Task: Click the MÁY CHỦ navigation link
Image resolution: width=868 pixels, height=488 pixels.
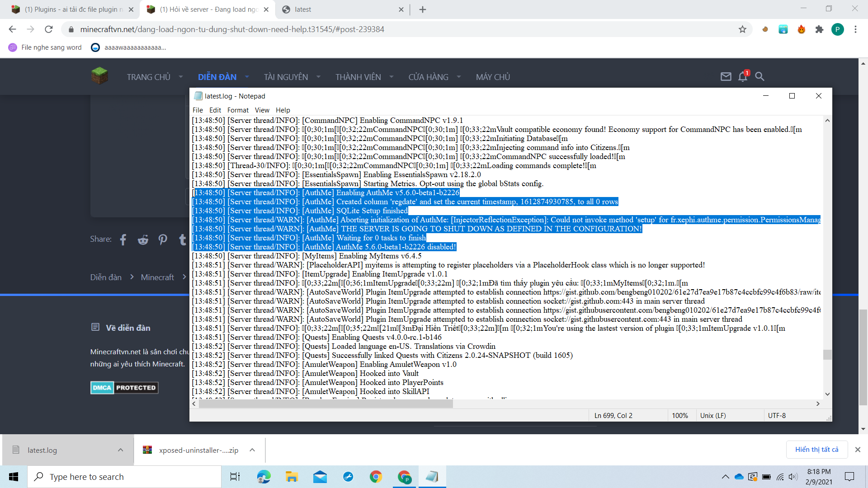Action: click(493, 77)
